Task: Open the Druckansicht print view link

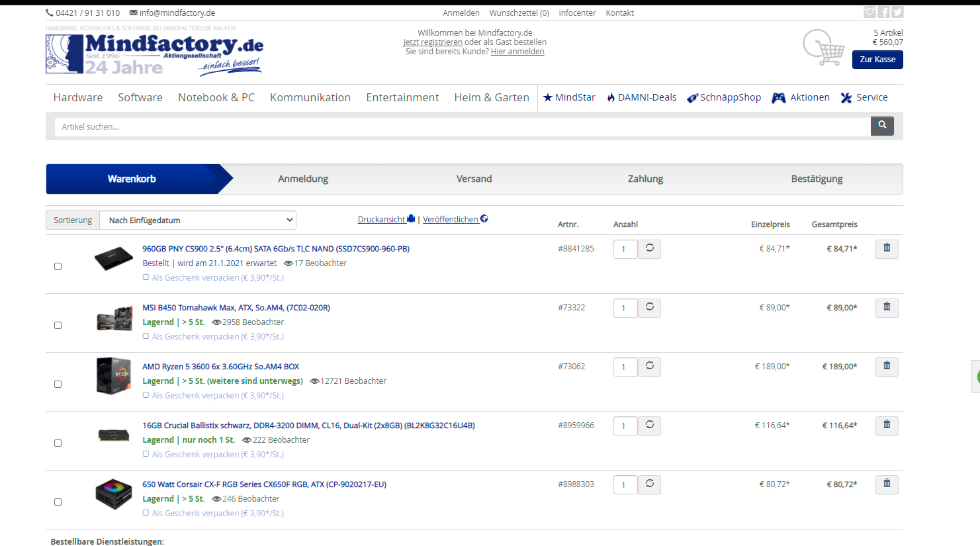Action: (x=386, y=219)
